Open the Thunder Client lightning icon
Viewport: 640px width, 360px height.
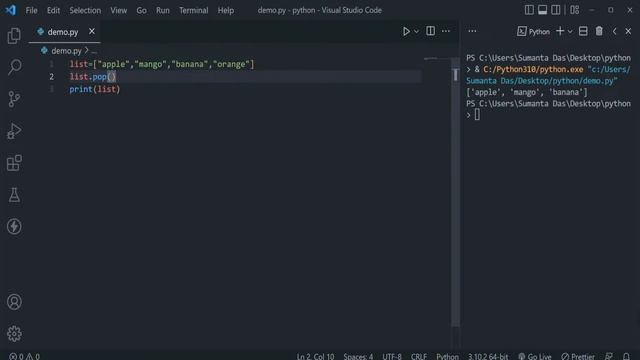14,226
